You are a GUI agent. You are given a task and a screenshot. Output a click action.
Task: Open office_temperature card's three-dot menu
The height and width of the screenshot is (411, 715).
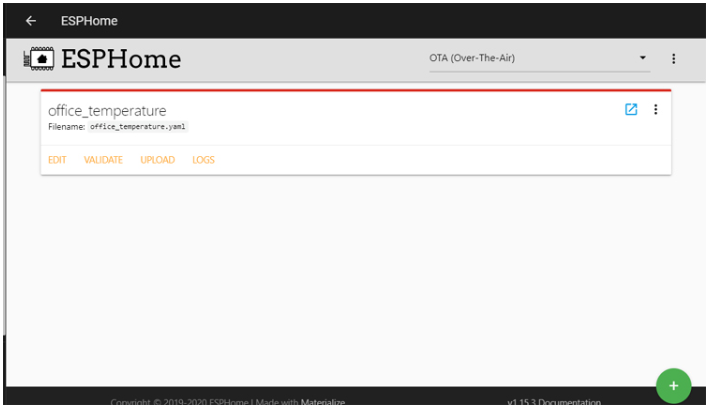pyautogui.click(x=656, y=110)
